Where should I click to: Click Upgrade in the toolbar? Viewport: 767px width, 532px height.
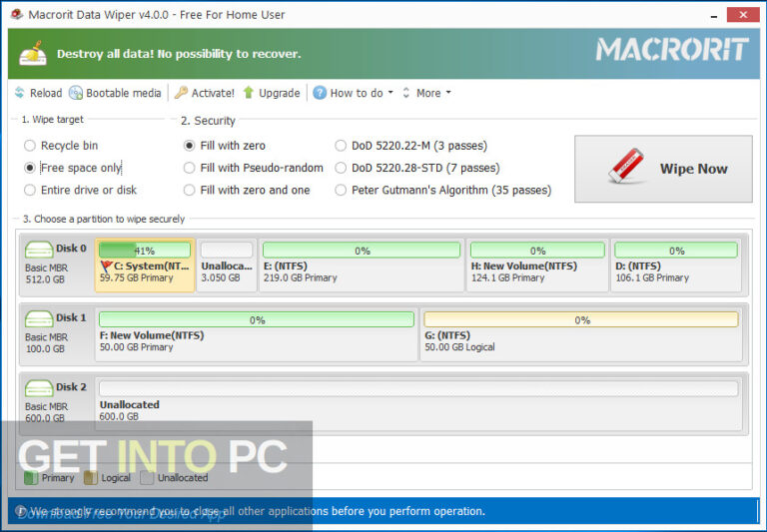272,93
